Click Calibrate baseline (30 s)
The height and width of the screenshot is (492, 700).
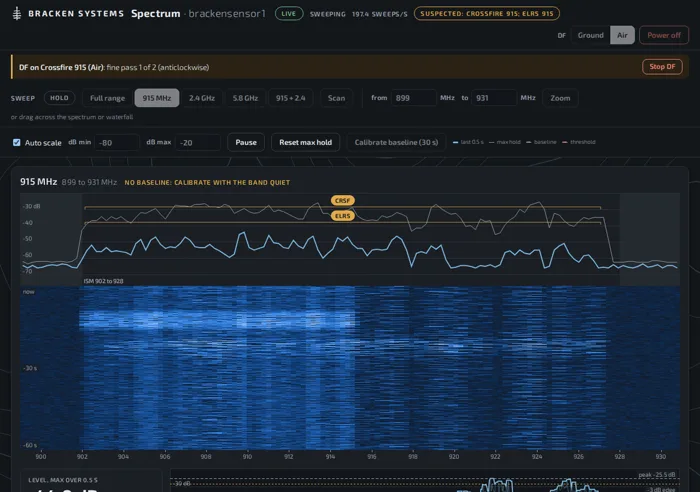[x=396, y=142]
